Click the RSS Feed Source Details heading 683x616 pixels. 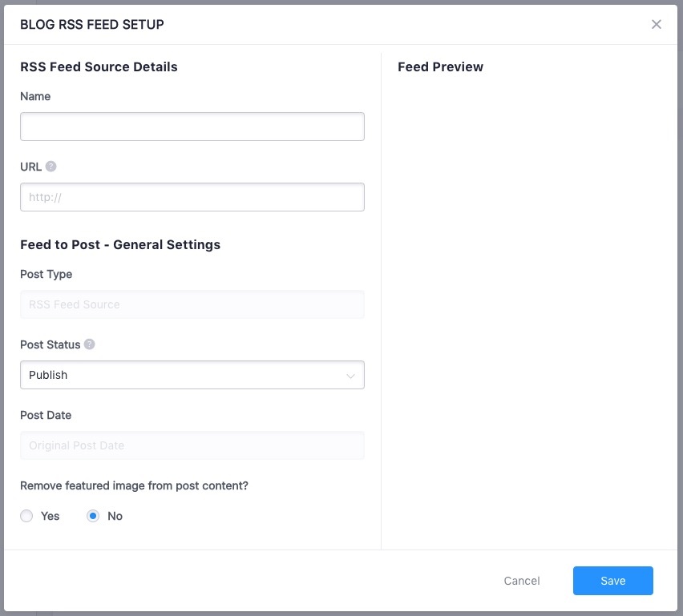pyautogui.click(x=99, y=66)
